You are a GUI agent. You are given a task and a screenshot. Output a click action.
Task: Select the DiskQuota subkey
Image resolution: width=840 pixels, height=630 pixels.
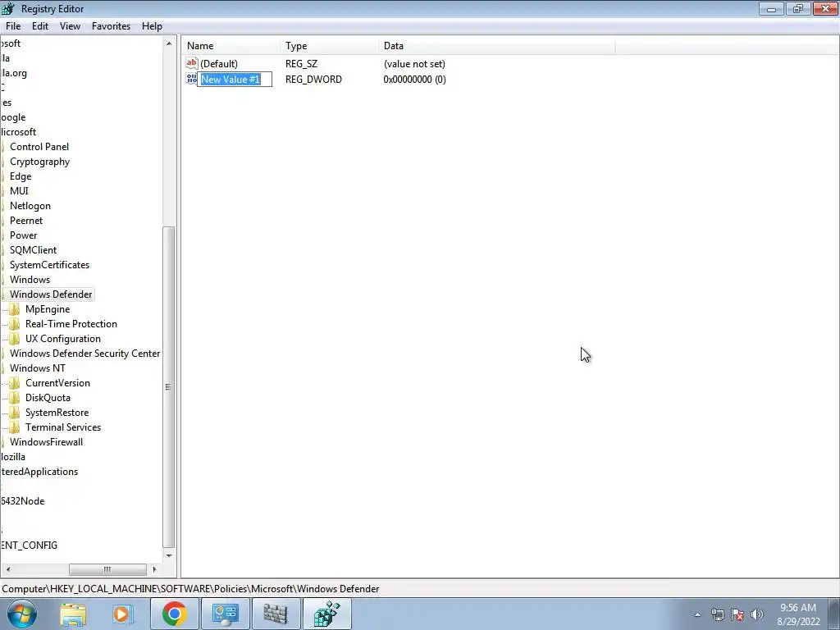pyautogui.click(x=48, y=398)
